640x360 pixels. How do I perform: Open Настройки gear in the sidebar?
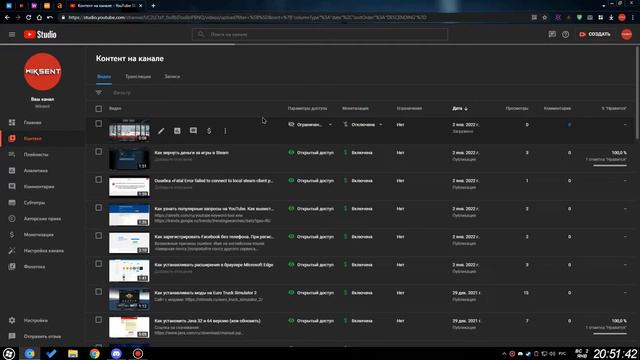pos(36,320)
